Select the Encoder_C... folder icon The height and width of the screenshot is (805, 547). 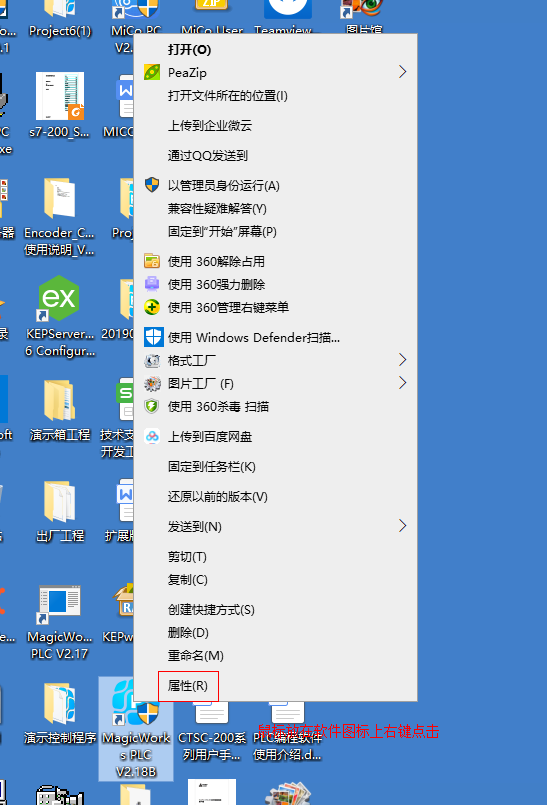(60, 198)
